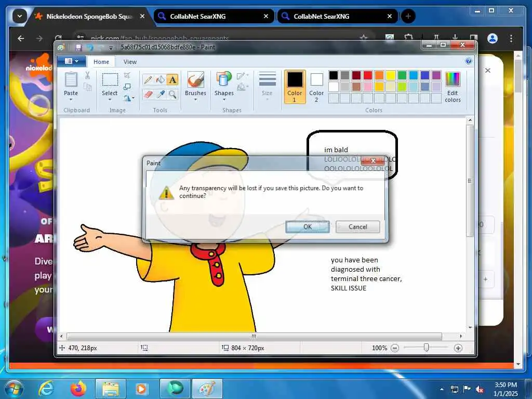Click the Brushes tool icon
This screenshot has height=399, width=532.
(x=195, y=80)
